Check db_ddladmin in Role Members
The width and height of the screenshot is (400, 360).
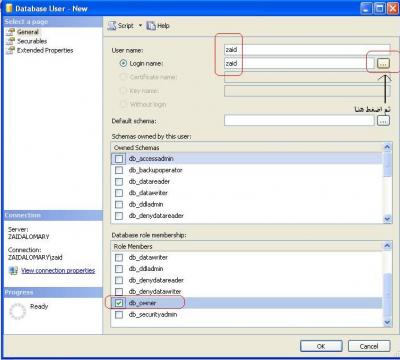point(119,269)
